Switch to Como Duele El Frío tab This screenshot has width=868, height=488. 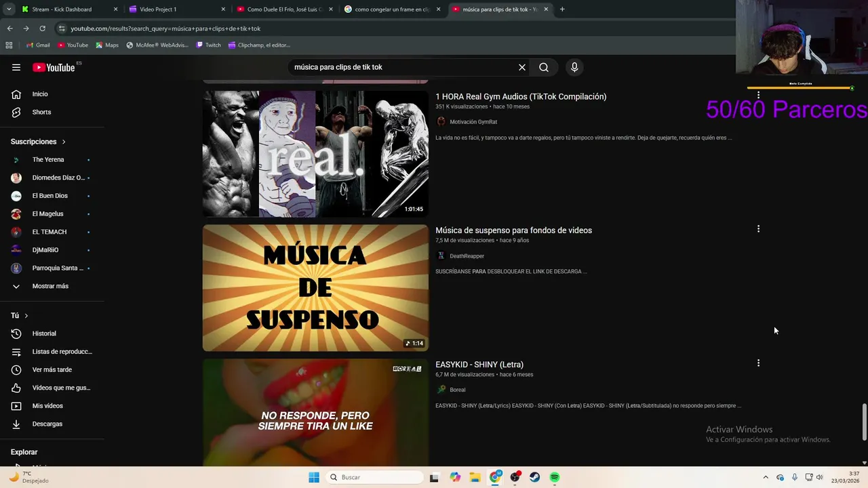coord(283,9)
